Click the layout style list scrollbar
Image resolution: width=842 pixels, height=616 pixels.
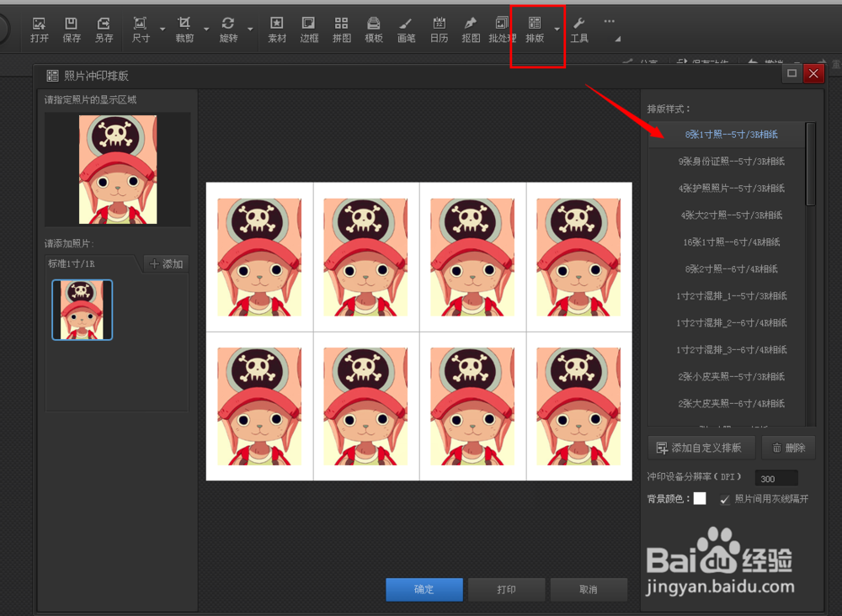pyautogui.click(x=811, y=163)
